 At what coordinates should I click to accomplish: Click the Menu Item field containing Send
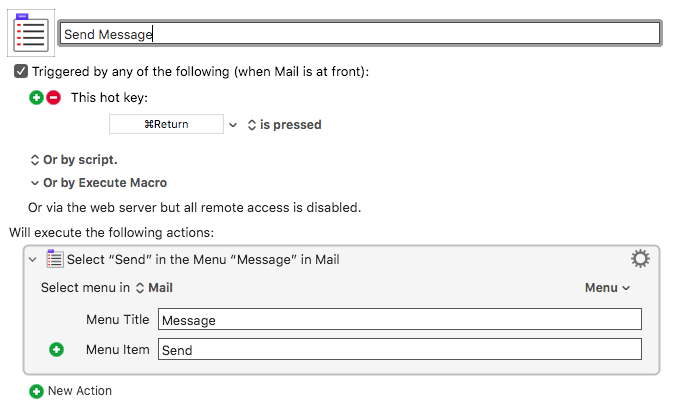click(399, 349)
